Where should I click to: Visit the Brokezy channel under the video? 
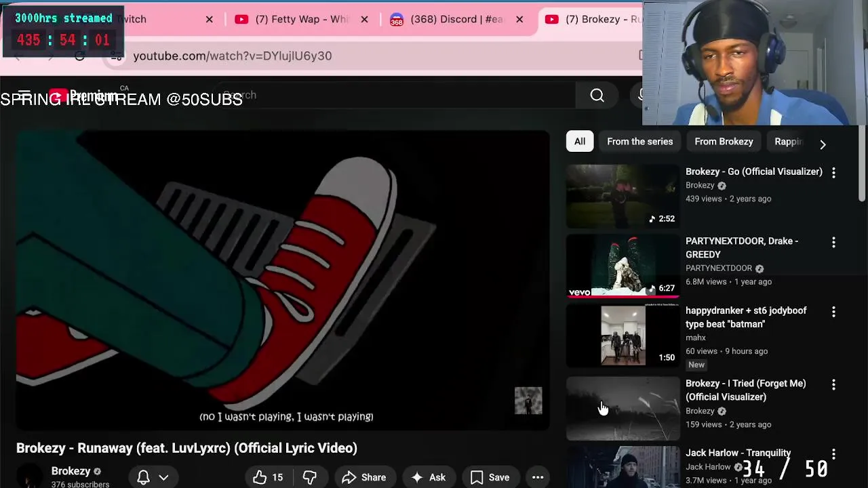coord(71,471)
